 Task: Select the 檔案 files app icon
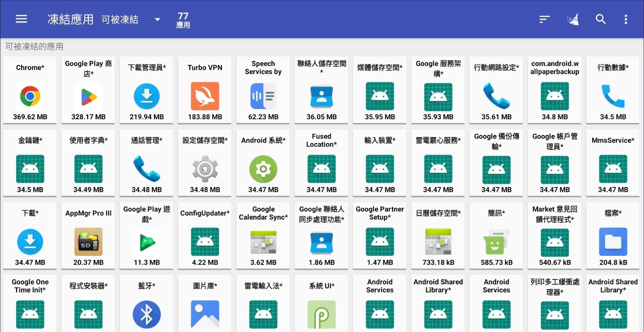[x=613, y=242]
